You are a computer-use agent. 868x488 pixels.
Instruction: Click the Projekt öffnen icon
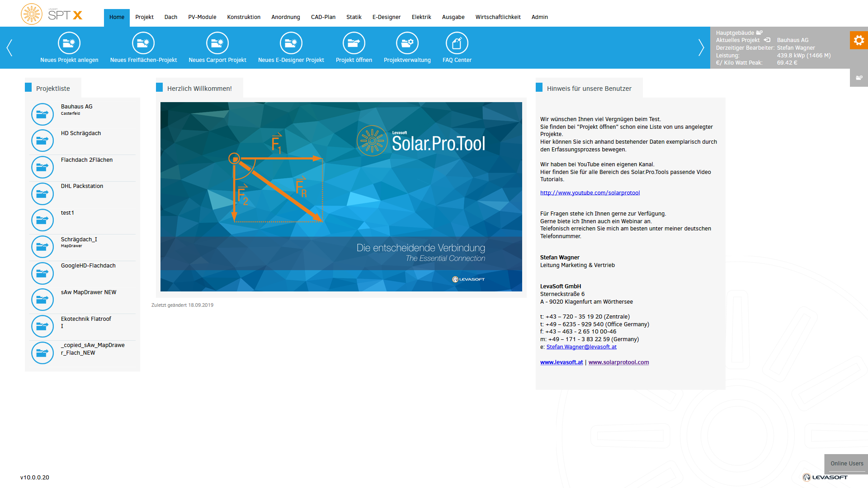[x=354, y=43]
